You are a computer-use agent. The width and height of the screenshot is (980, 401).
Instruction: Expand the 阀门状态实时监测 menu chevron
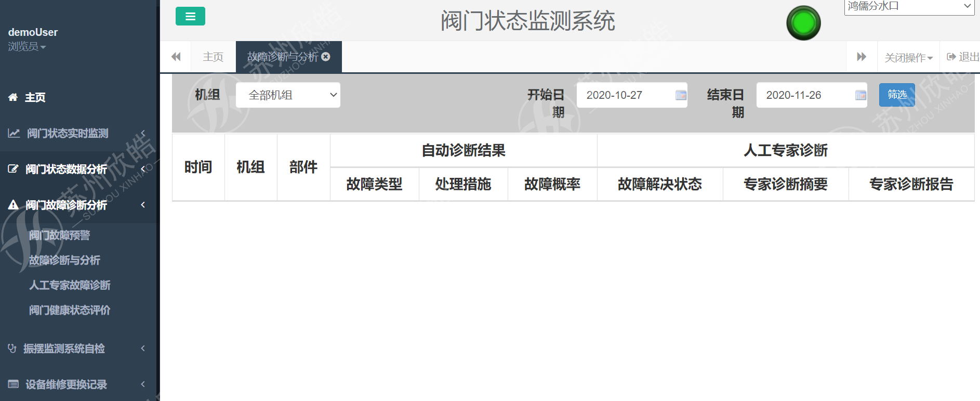(x=143, y=133)
